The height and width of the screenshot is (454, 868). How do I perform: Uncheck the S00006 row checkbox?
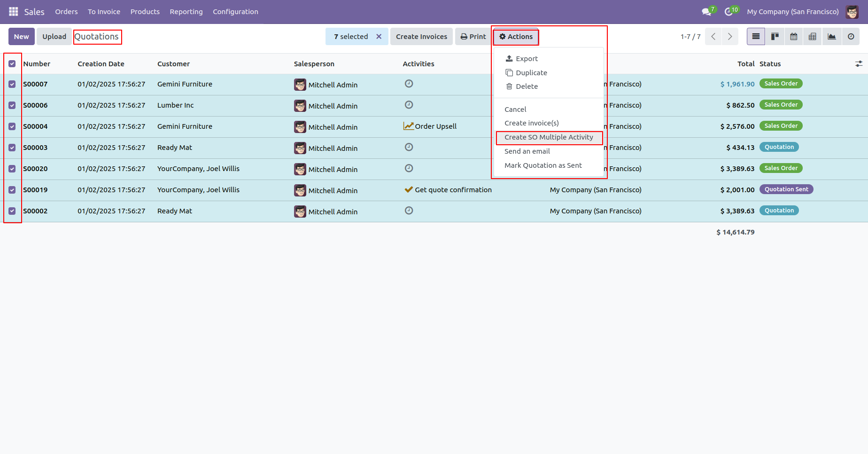pos(12,105)
